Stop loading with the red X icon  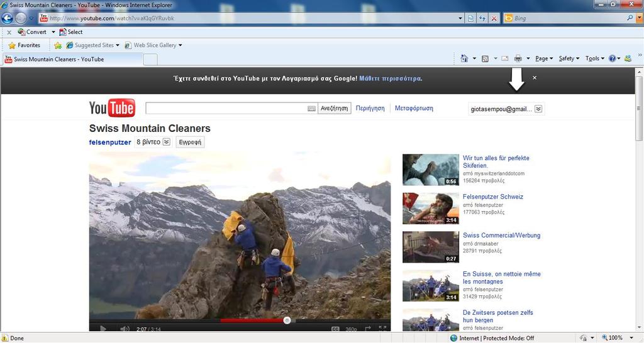(x=494, y=18)
